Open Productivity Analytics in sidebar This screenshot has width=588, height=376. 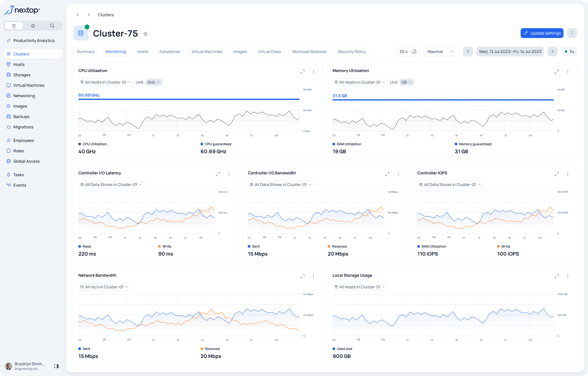(x=33, y=40)
